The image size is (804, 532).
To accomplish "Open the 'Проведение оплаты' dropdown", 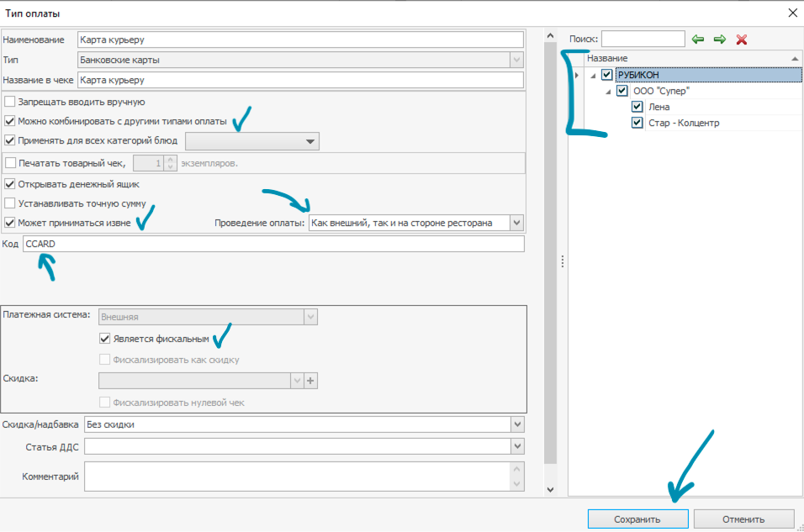I will pos(517,223).
